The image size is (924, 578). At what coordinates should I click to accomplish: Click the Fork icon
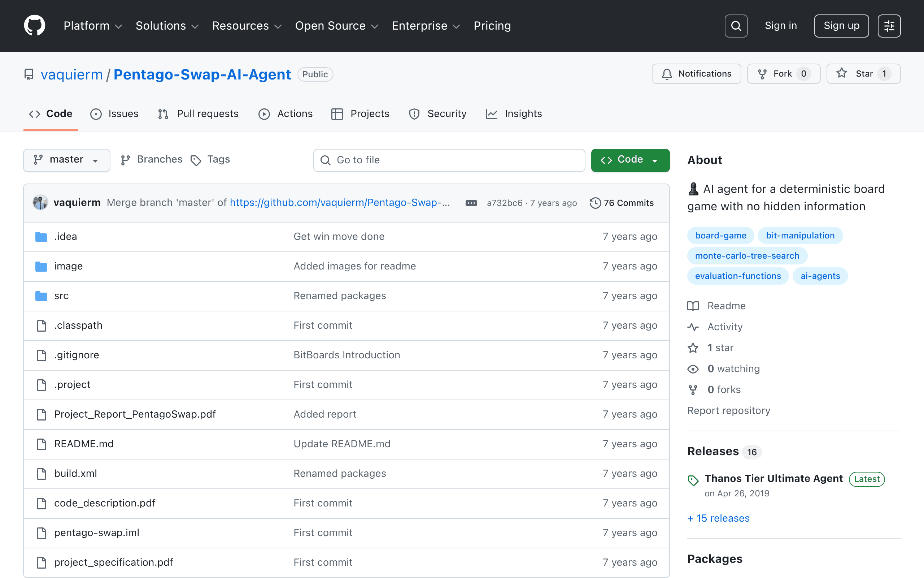[762, 74]
